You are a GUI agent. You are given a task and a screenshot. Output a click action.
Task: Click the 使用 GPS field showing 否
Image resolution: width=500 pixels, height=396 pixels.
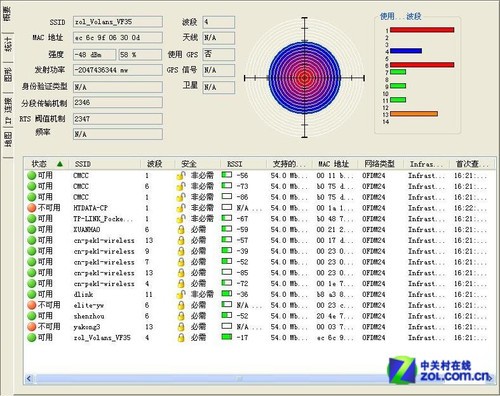tap(219, 54)
